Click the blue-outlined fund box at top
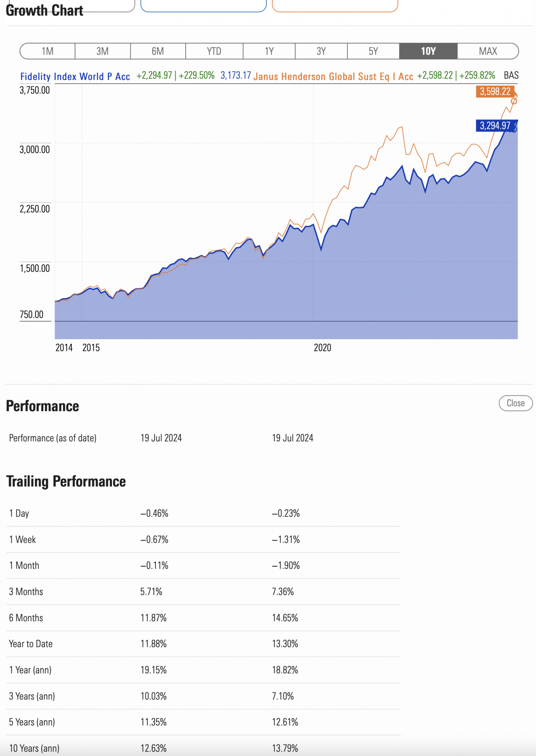 coord(203,6)
